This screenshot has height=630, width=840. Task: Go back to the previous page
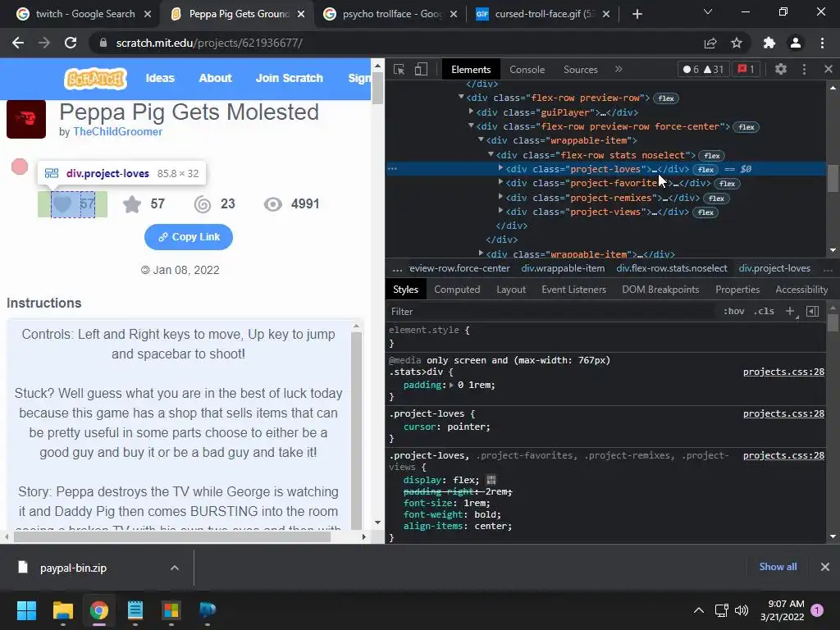pyautogui.click(x=18, y=43)
